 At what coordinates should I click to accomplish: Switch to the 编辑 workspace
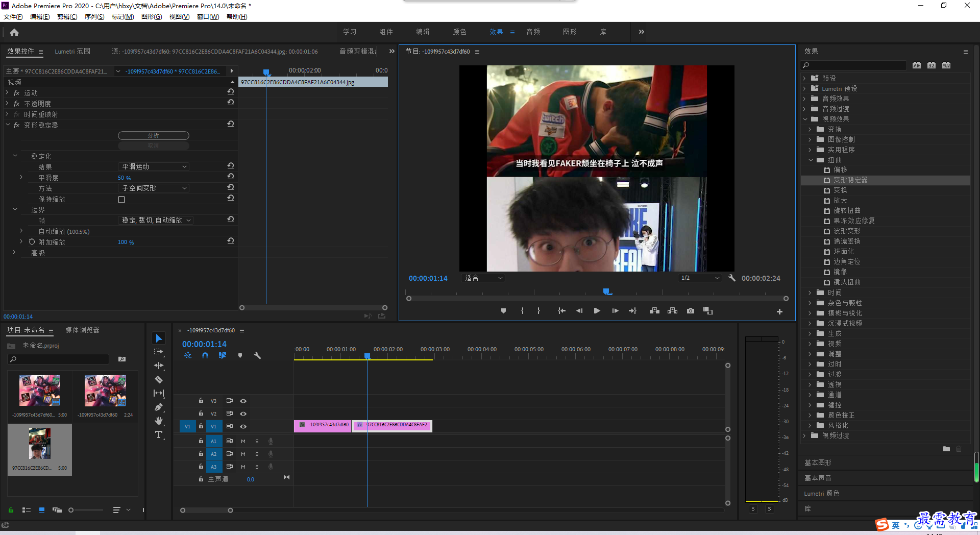[x=423, y=32]
